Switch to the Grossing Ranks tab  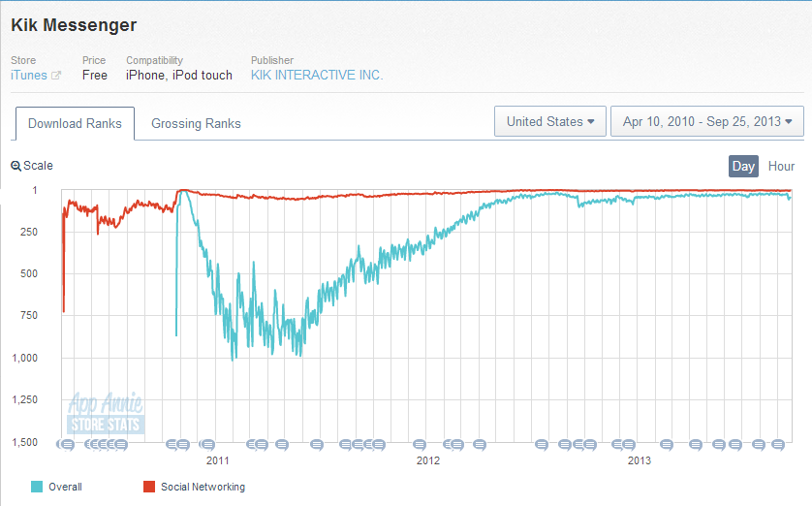pos(196,123)
